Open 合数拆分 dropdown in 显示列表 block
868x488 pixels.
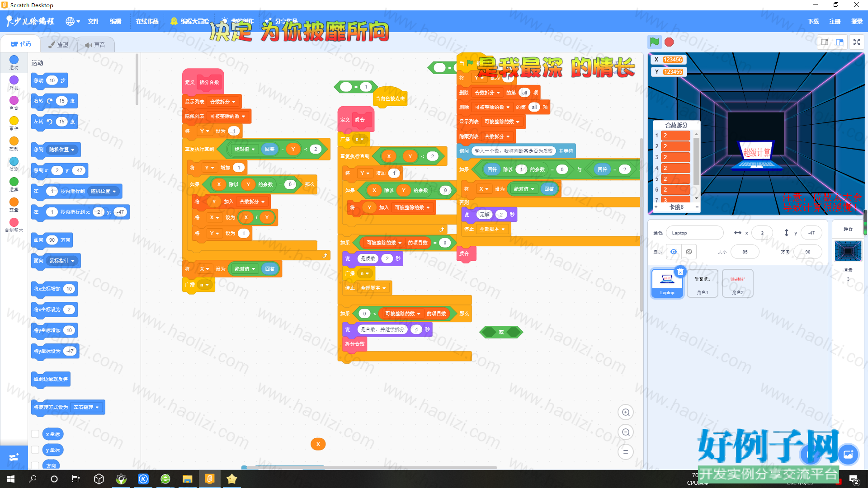tap(223, 102)
